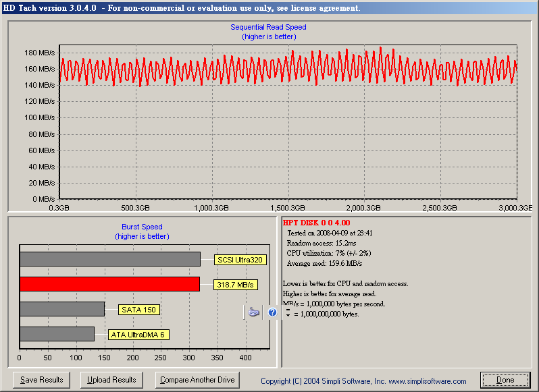Open the blue question mark help icon
This screenshot has height=392, width=539.
coord(272,312)
